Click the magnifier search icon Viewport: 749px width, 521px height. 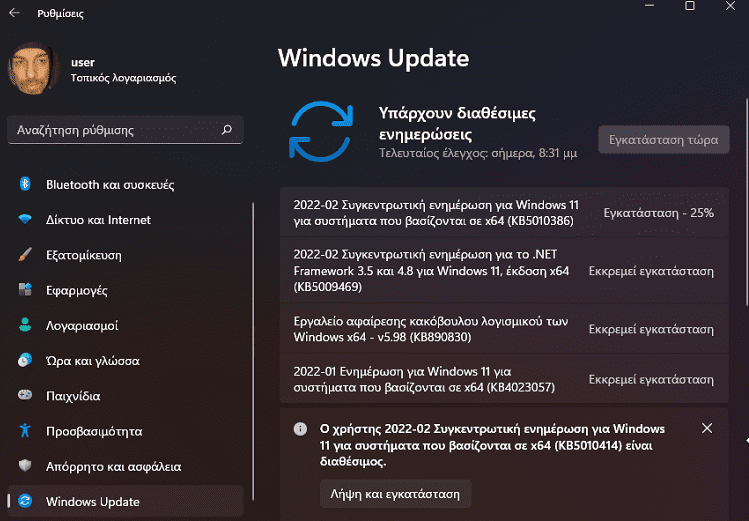click(x=227, y=129)
